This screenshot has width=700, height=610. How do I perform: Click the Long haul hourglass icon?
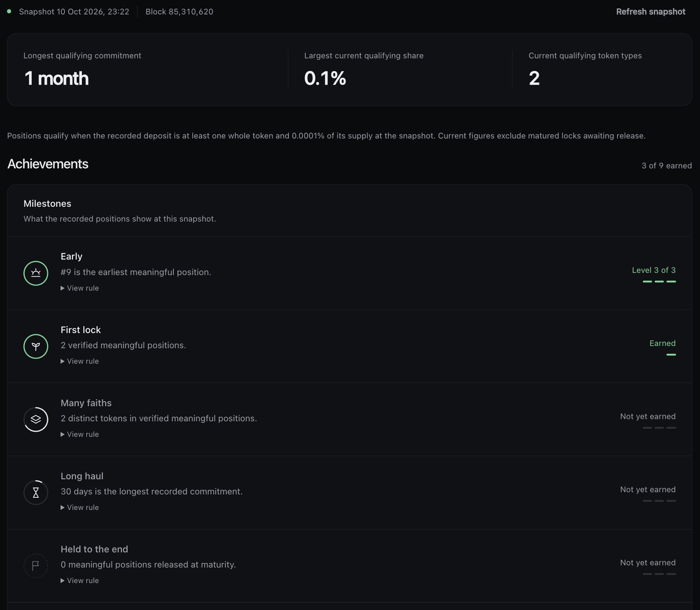(x=36, y=493)
